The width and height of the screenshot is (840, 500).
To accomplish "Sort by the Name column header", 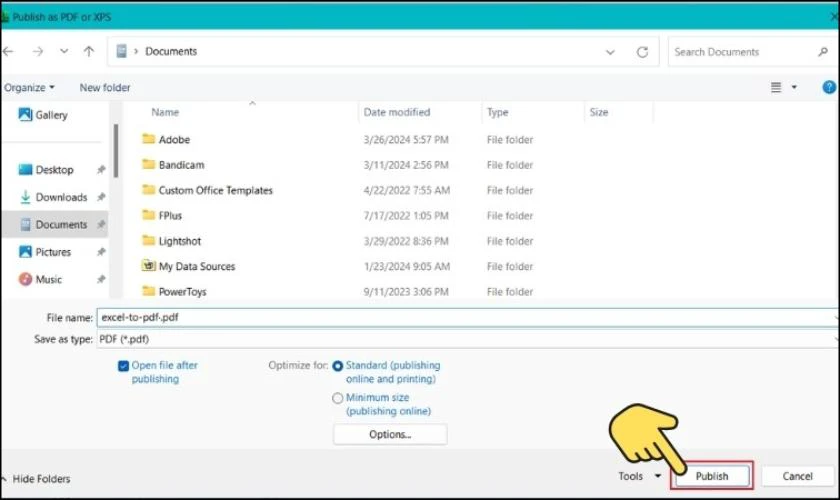I will 165,113.
